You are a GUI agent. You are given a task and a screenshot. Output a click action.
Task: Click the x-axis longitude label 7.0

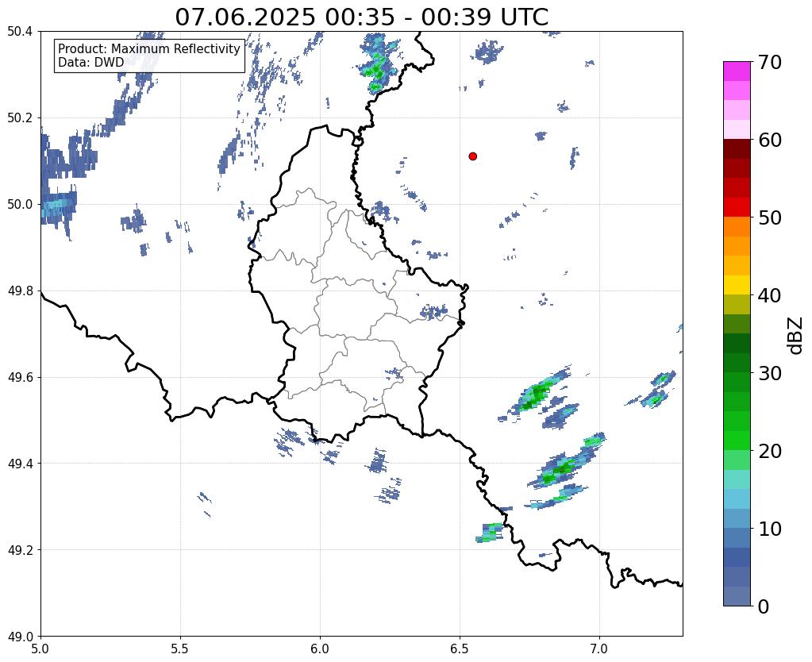(599, 649)
